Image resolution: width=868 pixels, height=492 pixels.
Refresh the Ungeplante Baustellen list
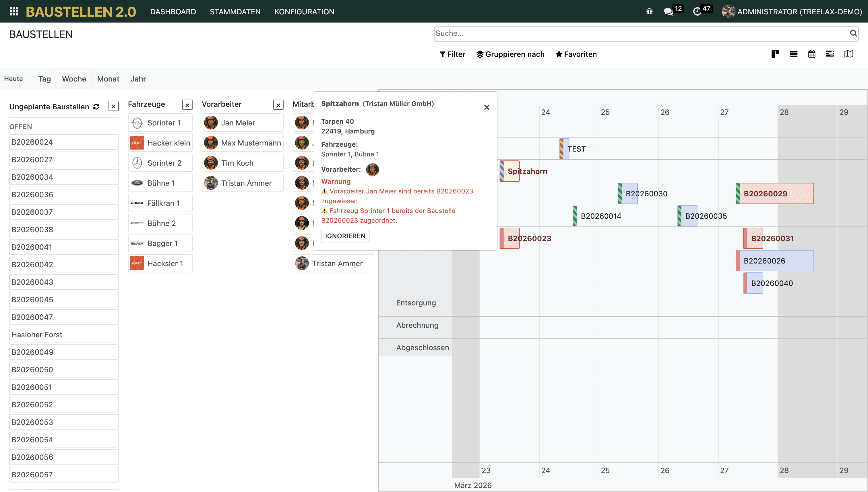pyautogui.click(x=96, y=107)
